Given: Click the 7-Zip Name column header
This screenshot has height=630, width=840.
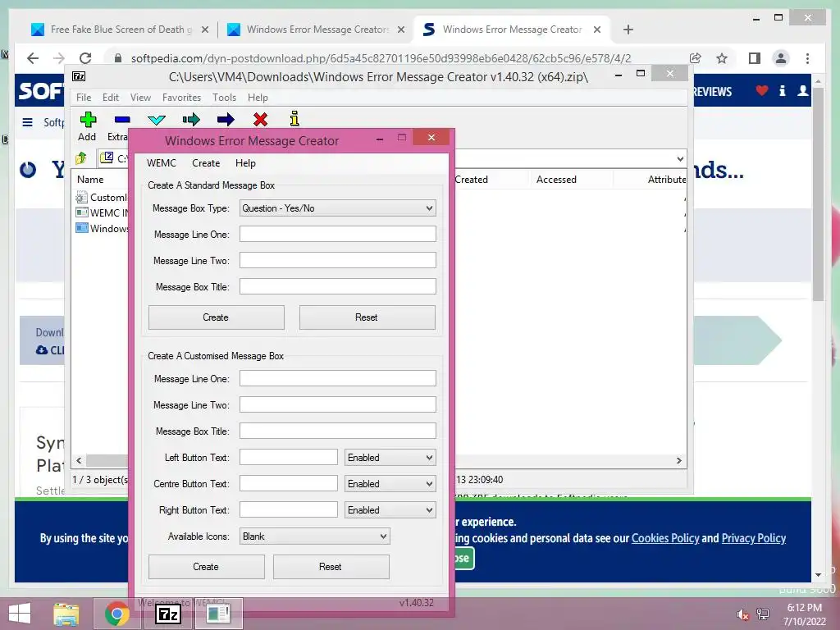Looking at the screenshot, I should pyautogui.click(x=90, y=180).
